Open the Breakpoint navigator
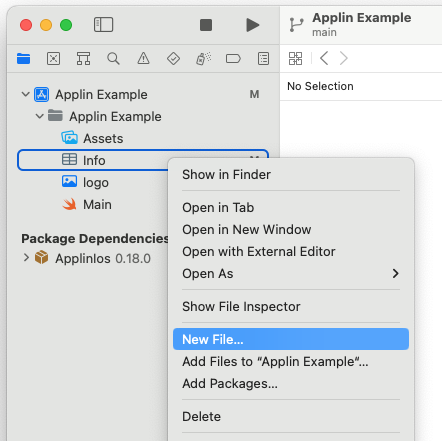442x441 pixels. [233, 59]
